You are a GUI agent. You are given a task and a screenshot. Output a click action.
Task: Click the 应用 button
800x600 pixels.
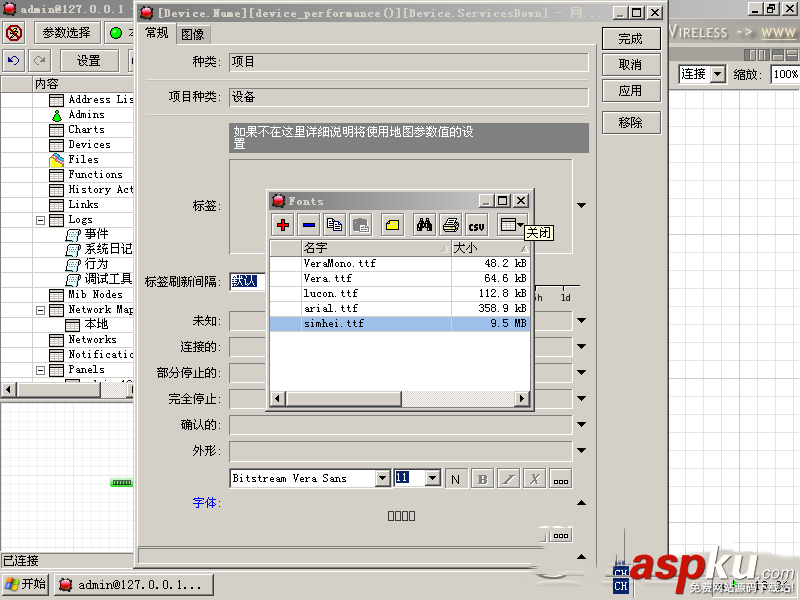pos(631,91)
